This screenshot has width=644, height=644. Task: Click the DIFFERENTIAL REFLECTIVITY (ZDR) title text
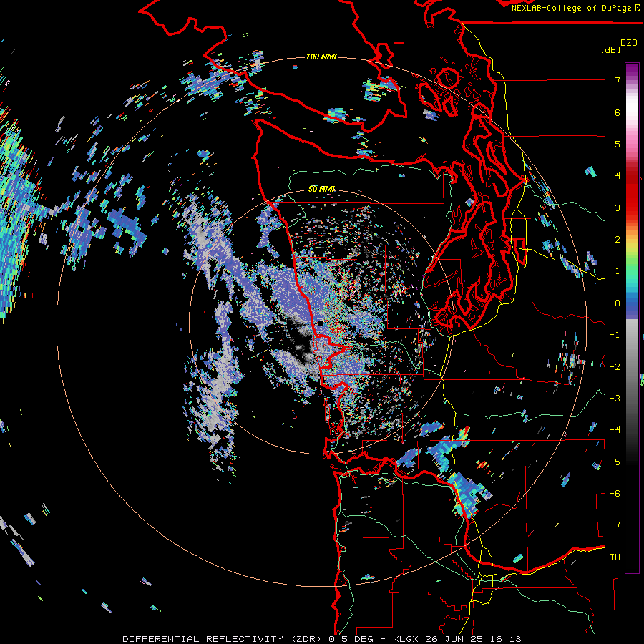223,639
